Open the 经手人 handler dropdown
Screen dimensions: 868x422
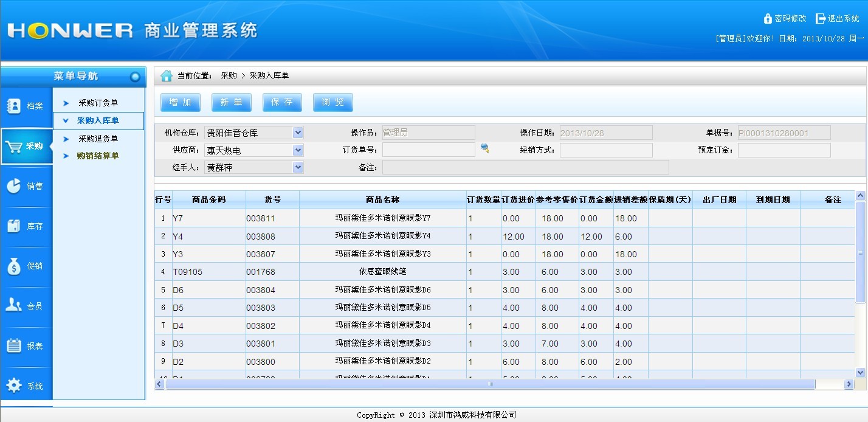(x=297, y=167)
